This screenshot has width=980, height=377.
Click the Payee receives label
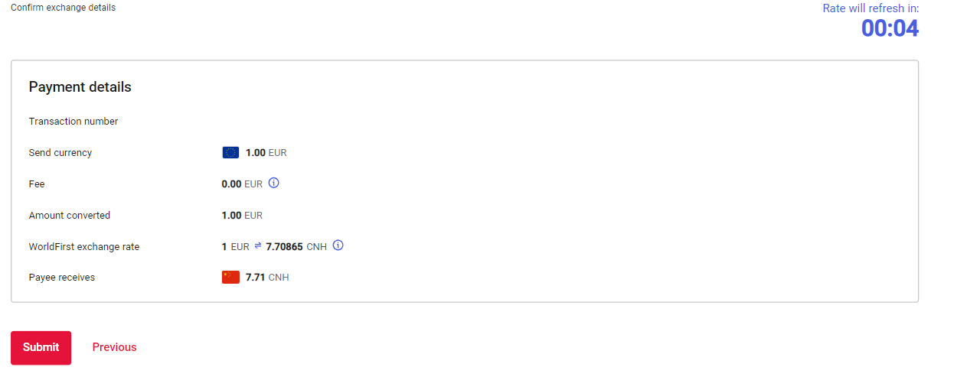click(x=62, y=278)
